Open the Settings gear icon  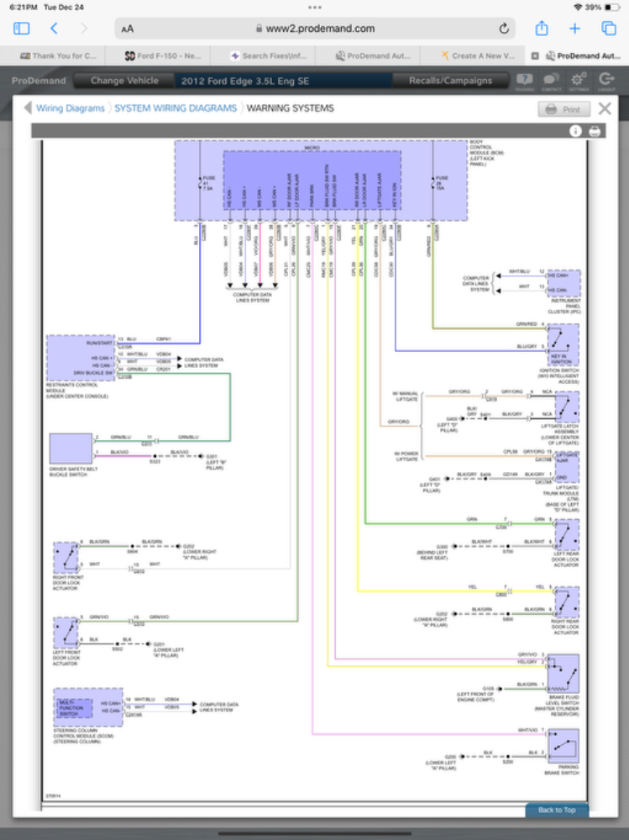point(579,81)
